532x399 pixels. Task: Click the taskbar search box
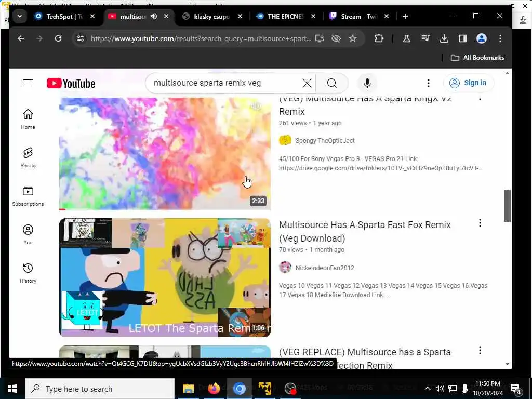click(x=100, y=389)
